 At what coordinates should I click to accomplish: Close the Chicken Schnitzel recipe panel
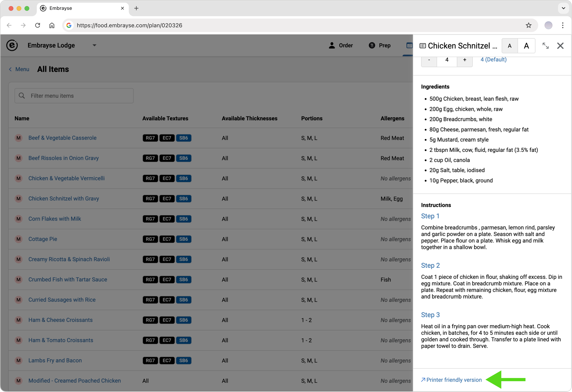pyautogui.click(x=560, y=46)
